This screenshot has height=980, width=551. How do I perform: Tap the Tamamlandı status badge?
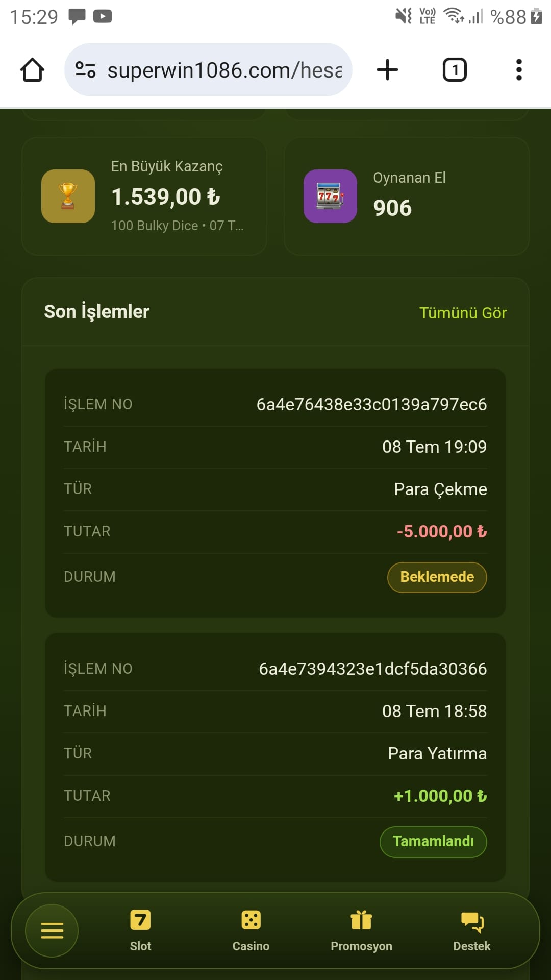[433, 842]
